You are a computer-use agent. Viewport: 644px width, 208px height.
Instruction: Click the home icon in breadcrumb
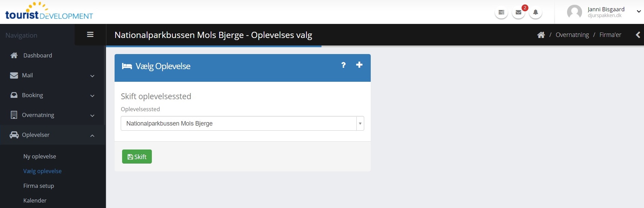541,35
